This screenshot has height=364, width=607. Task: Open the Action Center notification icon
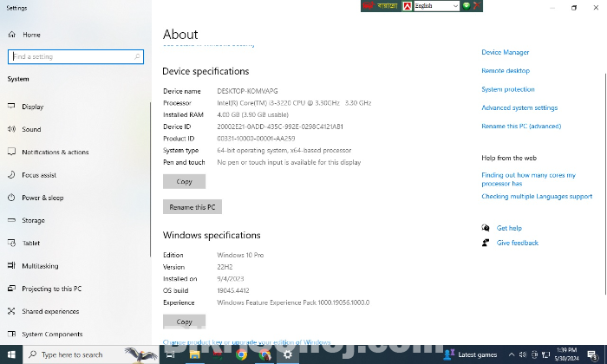tap(592, 354)
